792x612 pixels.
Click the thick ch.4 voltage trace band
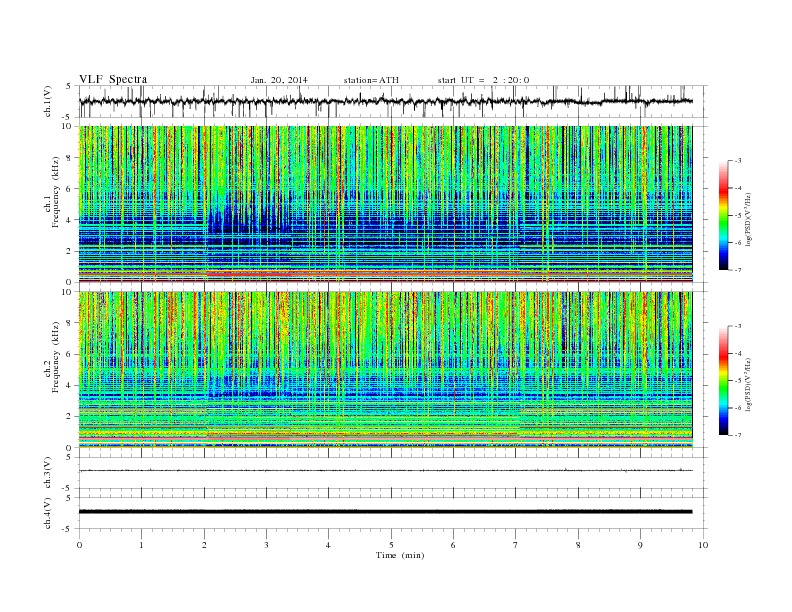click(386, 512)
